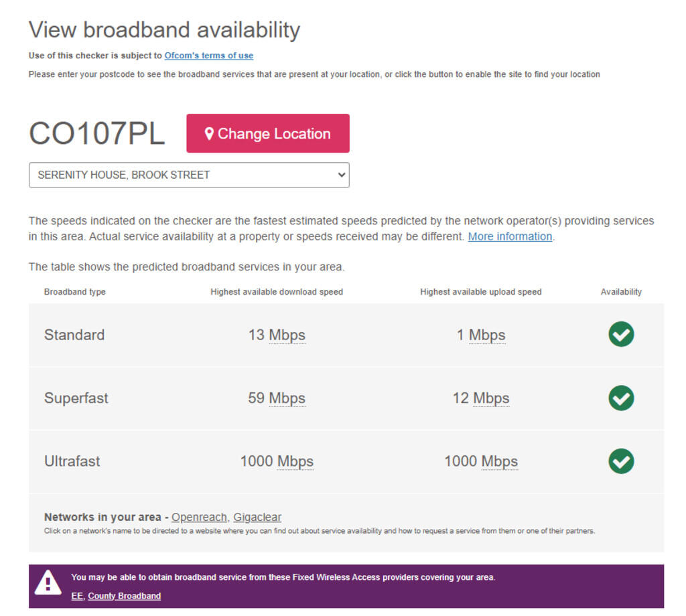The width and height of the screenshot is (686, 616).
Task: Open the Openreach network link
Action: click(200, 517)
